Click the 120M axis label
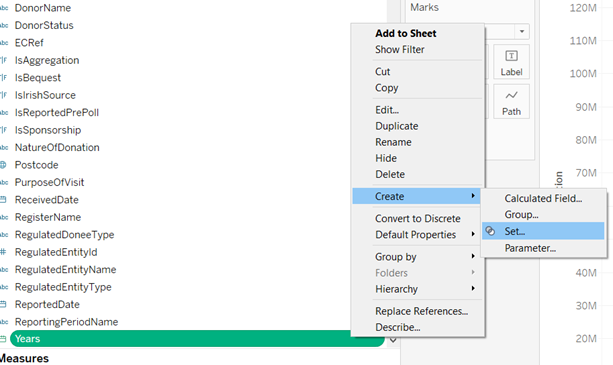 pos(583,8)
